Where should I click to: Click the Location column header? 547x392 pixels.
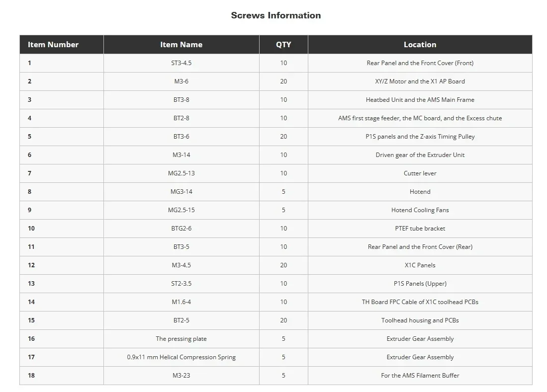420,45
